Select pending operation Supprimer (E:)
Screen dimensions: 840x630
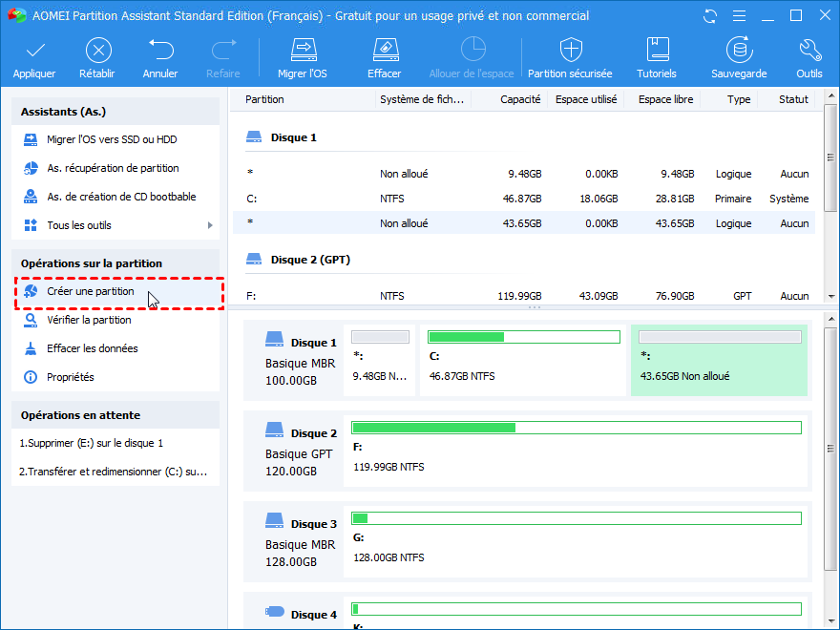(x=92, y=443)
